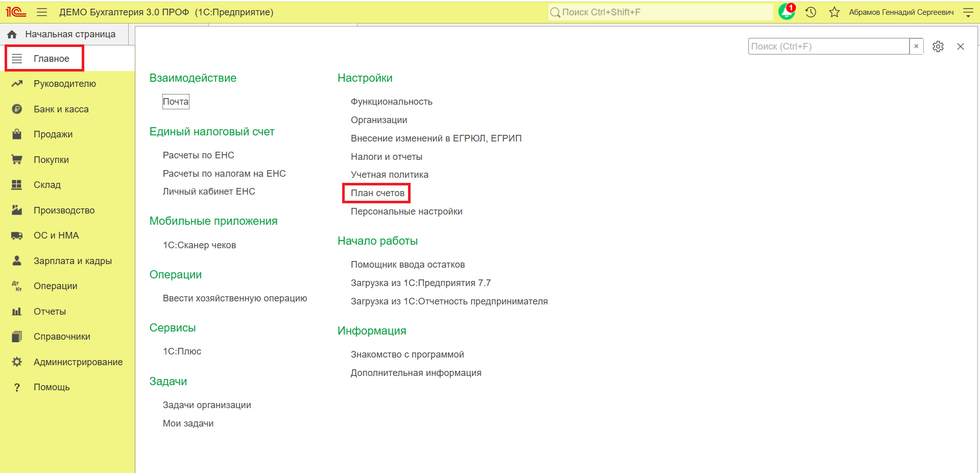Open Загрузка из 1С:Предприятия 7.7
980x473 pixels.
[x=421, y=283]
